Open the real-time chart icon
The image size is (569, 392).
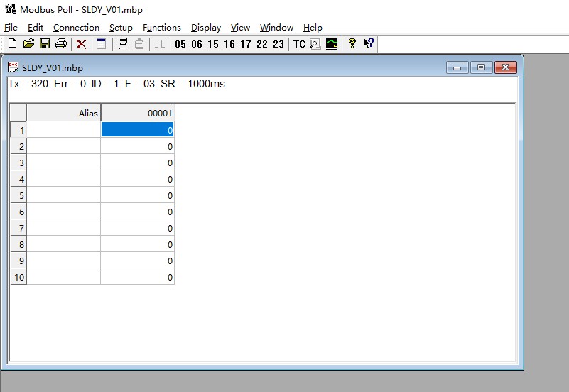coord(332,44)
